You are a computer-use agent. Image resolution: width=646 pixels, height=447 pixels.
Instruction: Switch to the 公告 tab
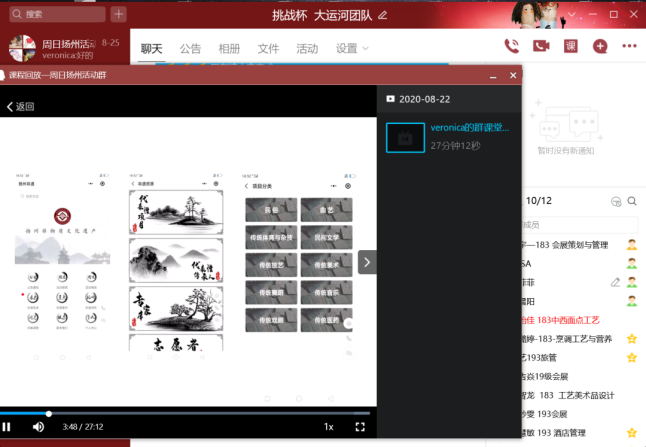click(x=190, y=48)
